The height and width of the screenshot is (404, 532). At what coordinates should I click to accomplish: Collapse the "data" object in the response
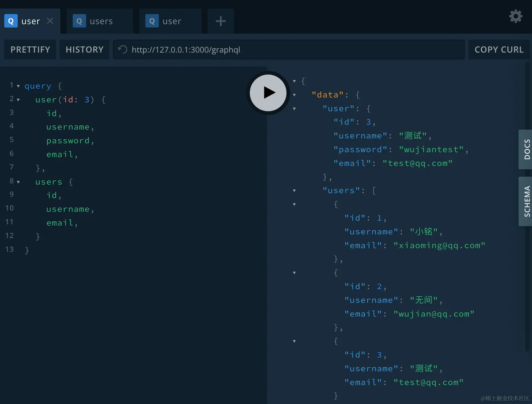(294, 95)
